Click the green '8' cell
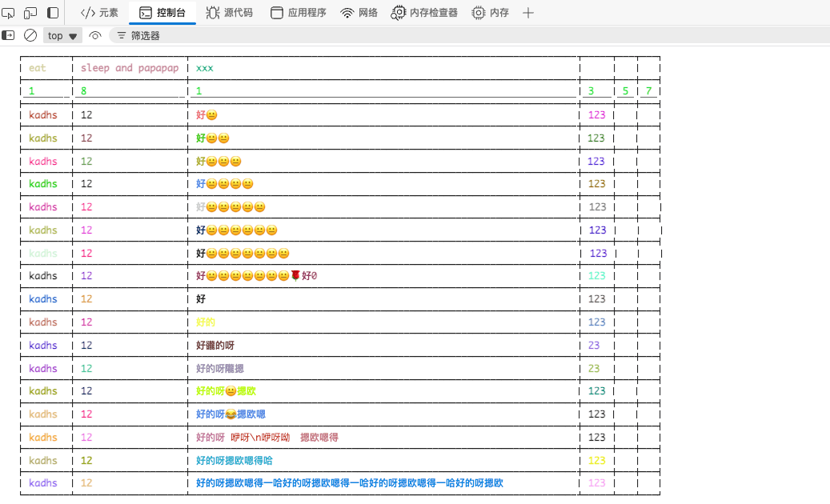The image size is (830, 504). coord(83,91)
